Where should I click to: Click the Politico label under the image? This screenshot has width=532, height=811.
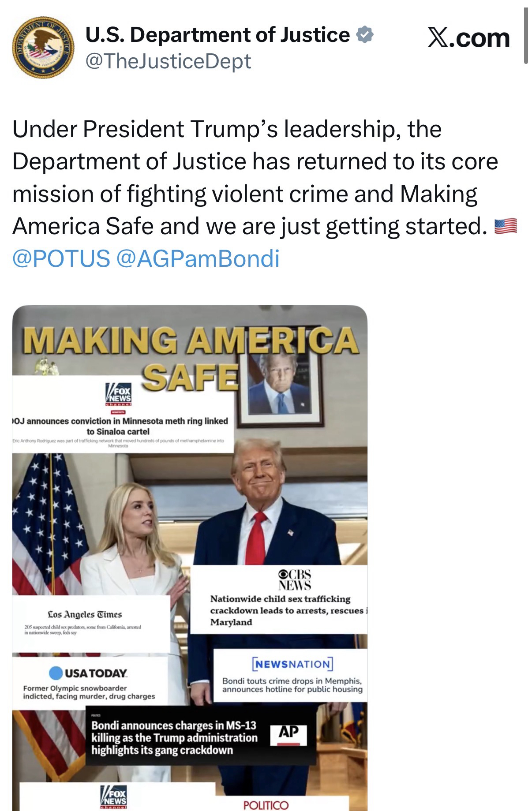point(266,805)
